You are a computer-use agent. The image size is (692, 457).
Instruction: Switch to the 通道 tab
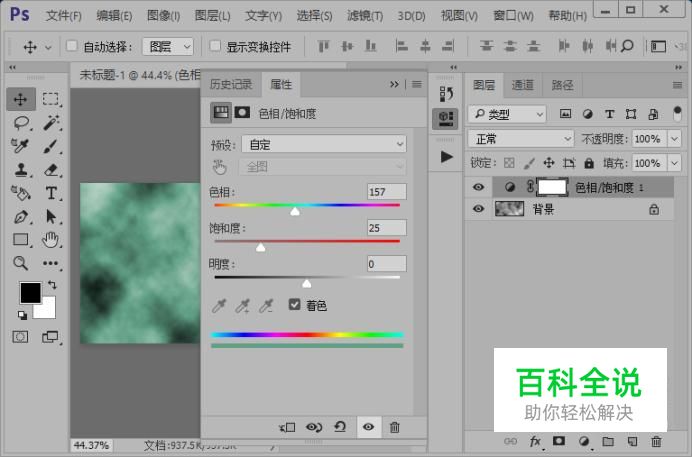pos(523,85)
